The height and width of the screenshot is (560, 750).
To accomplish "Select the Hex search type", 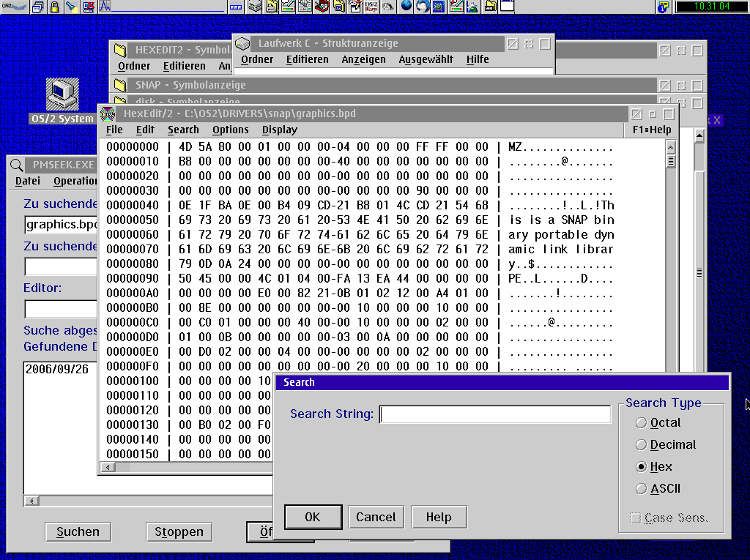I will [x=653, y=467].
